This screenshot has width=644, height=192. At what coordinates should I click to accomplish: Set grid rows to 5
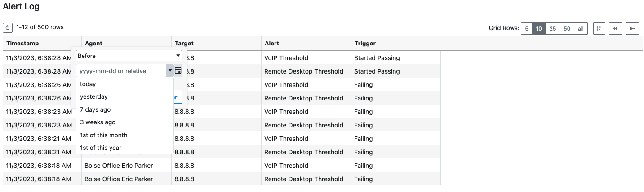point(527,29)
